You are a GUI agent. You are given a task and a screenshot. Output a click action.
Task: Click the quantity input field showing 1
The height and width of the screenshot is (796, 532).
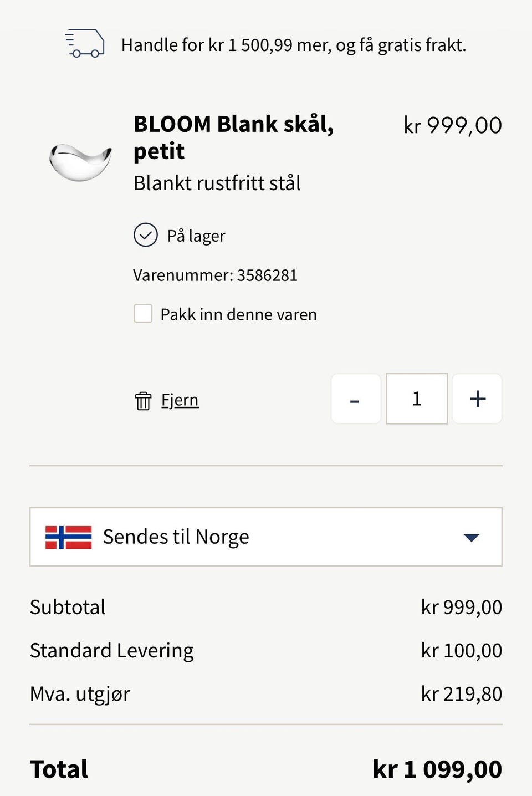pos(417,399)
